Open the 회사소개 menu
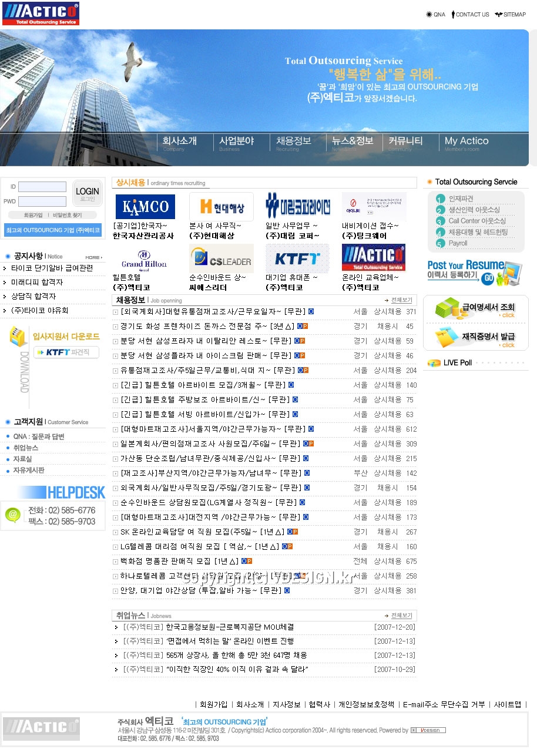 [179, 141]
